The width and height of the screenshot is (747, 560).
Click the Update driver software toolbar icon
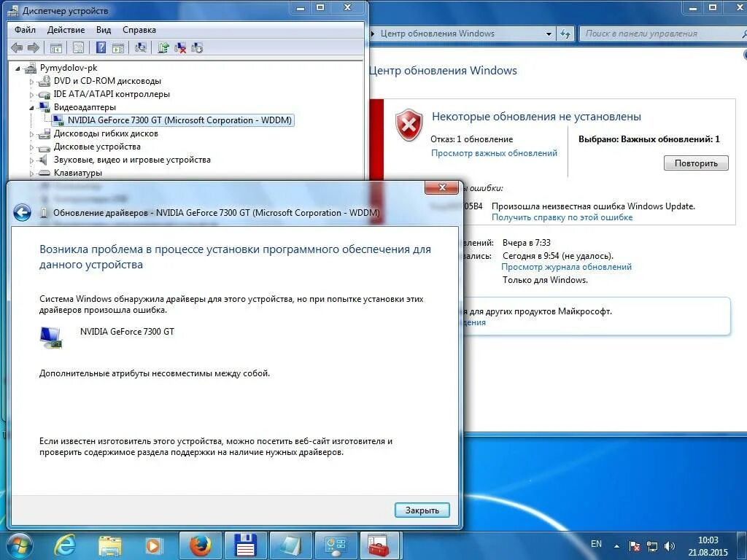tap(163, 47)
